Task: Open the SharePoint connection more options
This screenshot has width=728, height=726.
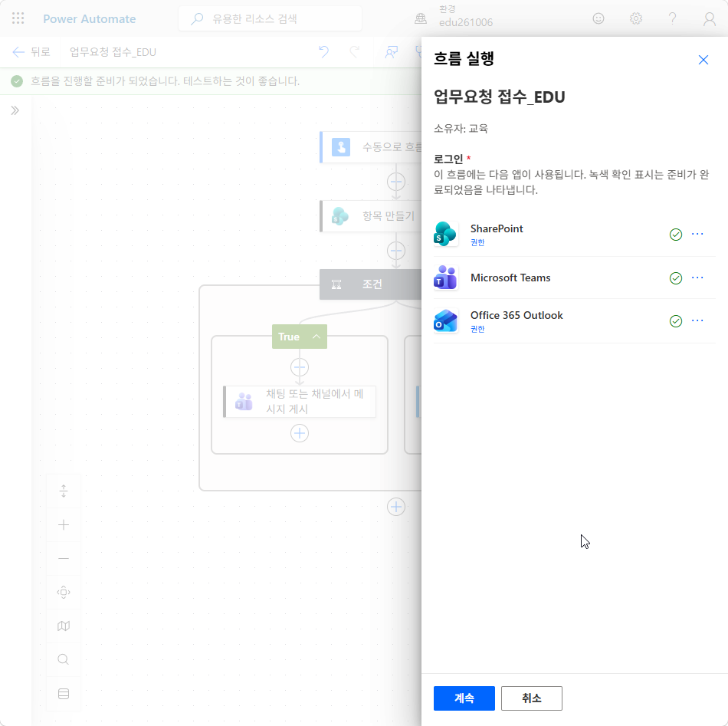Action: pos(697,234)
